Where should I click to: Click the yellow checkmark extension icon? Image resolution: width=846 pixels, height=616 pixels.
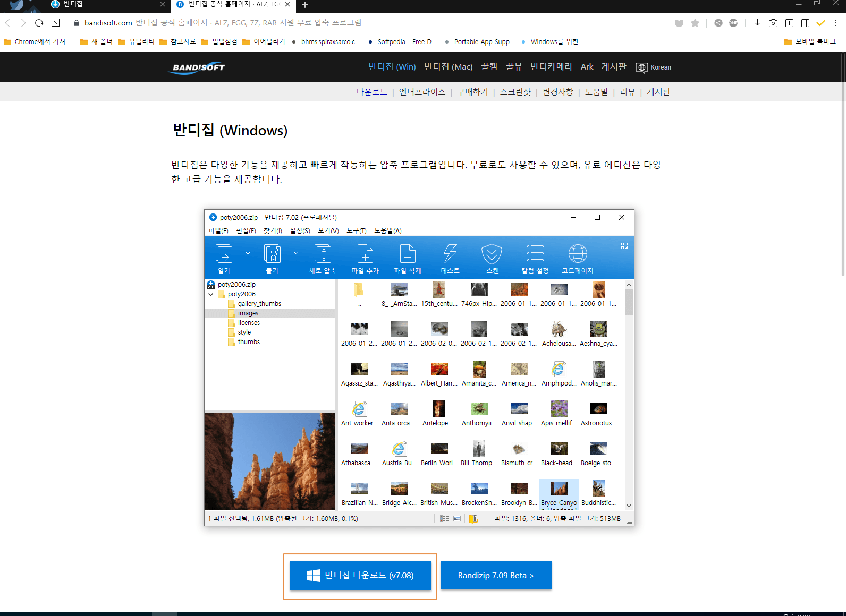point(821,23)
